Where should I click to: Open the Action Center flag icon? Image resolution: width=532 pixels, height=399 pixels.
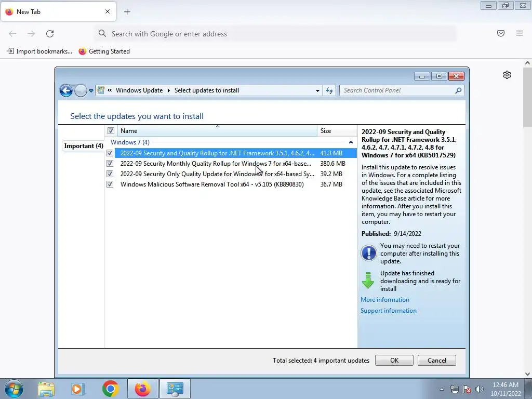[x=467, y=389]
